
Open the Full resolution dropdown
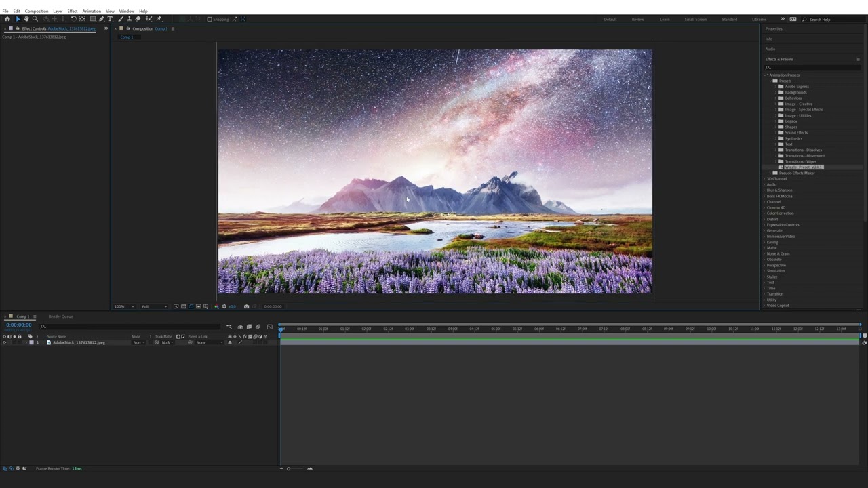click(x=155, y=306)
